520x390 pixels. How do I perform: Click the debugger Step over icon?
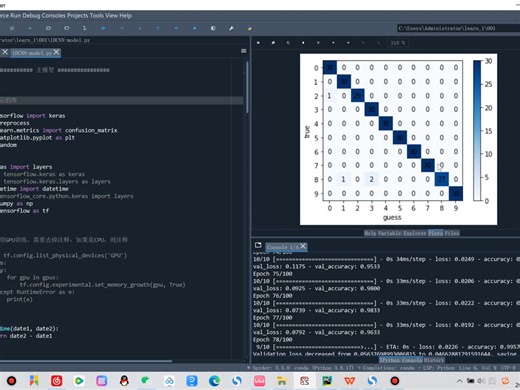(x=122, y=28)
